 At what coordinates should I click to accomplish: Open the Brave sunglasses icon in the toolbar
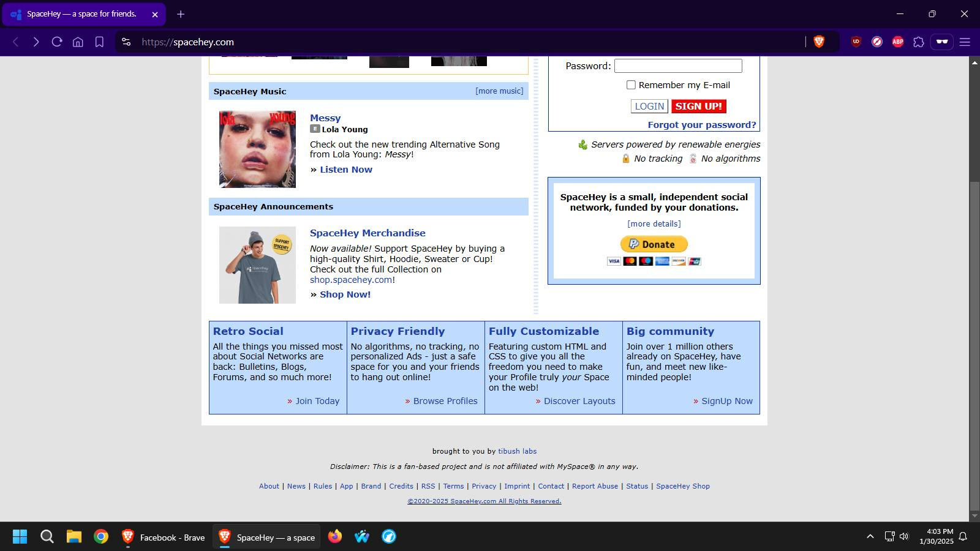(942, 42)
